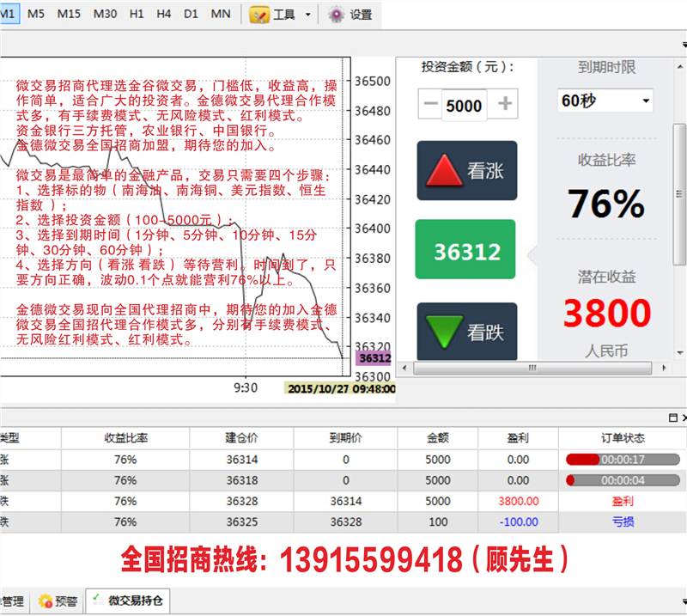Click the 订单状态 column header

623,437
